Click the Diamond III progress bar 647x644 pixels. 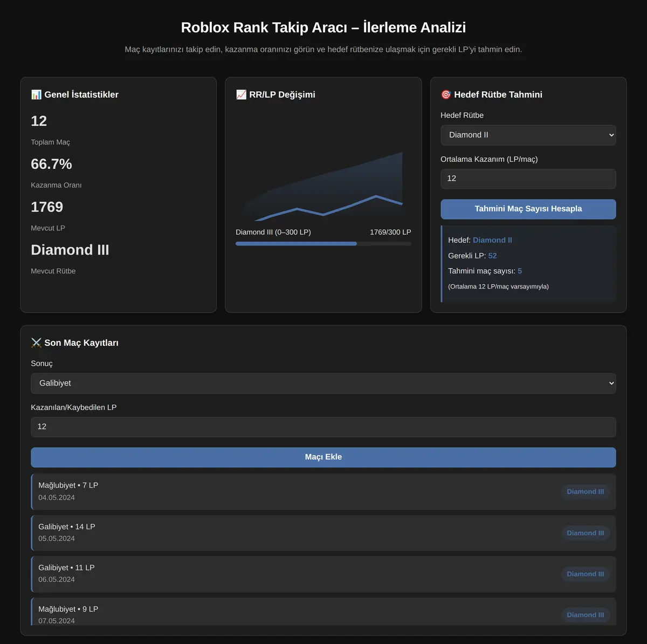[x=323, y=244]
